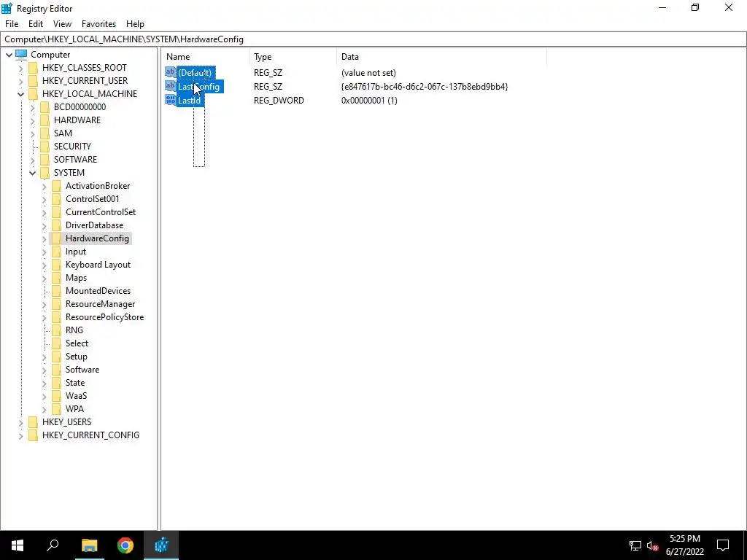Sort values by the Type column header
Screen dimensions: 747x560
[293, 57]
